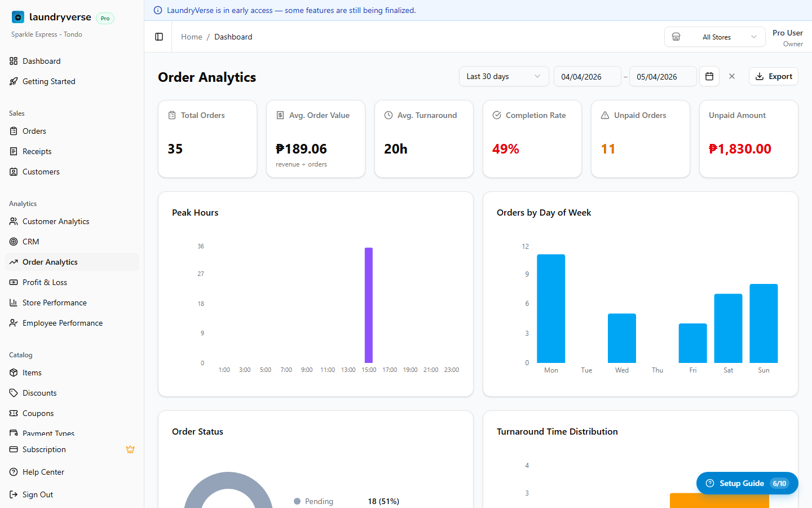812x508 pixels.
Task: Click the Store Performance bar chart icon
Action: [x=14, y=303]
